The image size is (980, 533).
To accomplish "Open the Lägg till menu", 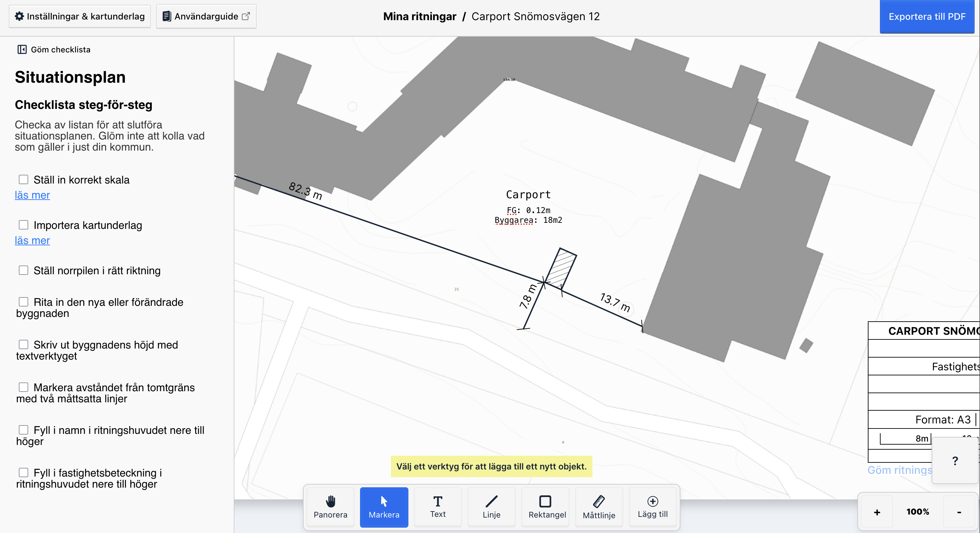I will click(x=653, y=507).
